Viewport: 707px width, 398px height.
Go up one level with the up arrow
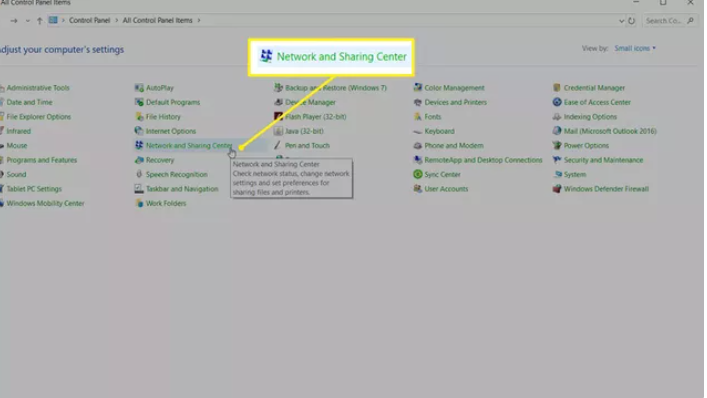click(40, 21)
